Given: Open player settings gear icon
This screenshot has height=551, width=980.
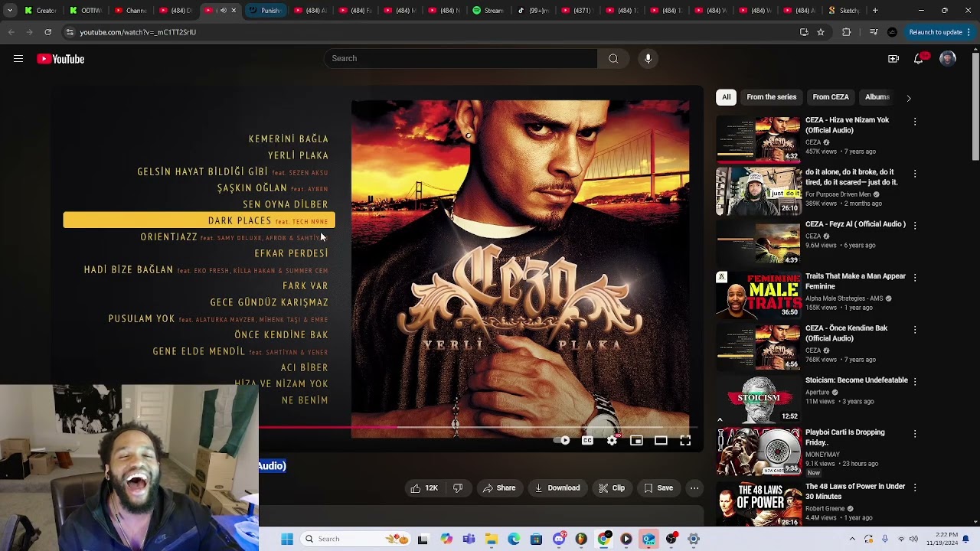Looking at the screenshot, I should 612,440.
